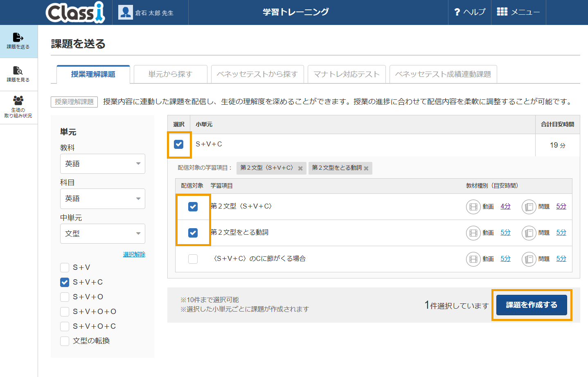588x377 pixels.
Task: Open 生徒の取り組み状況 in sidebar
Action: click(18, 108)
